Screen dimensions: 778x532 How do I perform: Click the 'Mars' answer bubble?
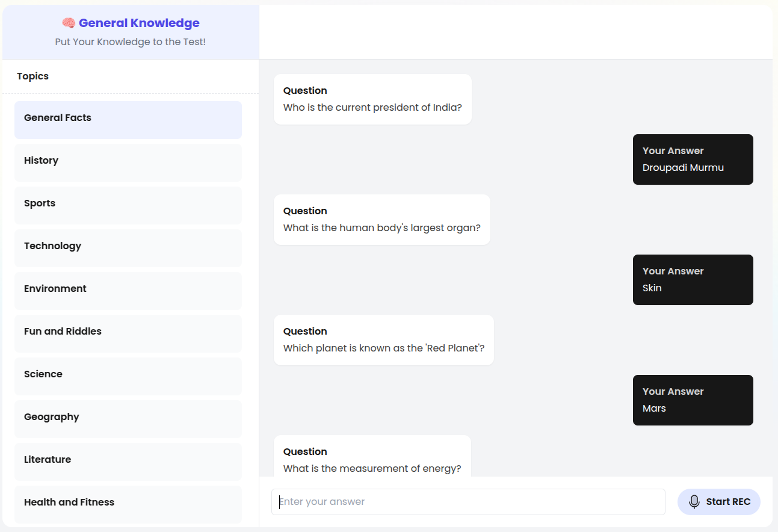coord(693,400)
